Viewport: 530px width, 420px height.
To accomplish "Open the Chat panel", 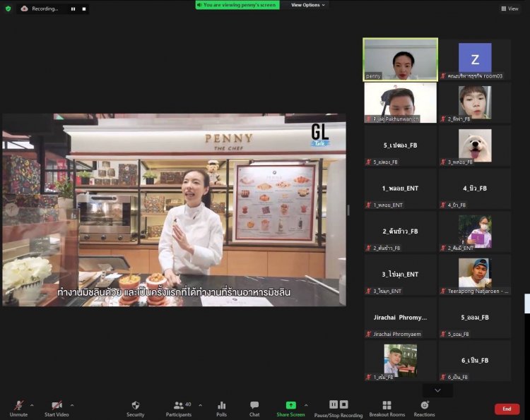I will 254,408.
